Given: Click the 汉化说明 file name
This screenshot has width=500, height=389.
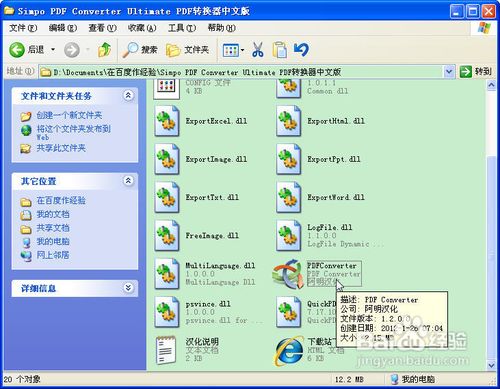Looking at the screenshot, I should (202, 342).
